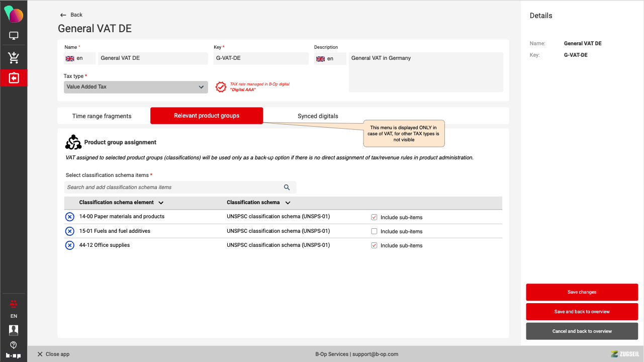
Task: Click the monitor icon in left sidebar
Action: tap(14, 36)
